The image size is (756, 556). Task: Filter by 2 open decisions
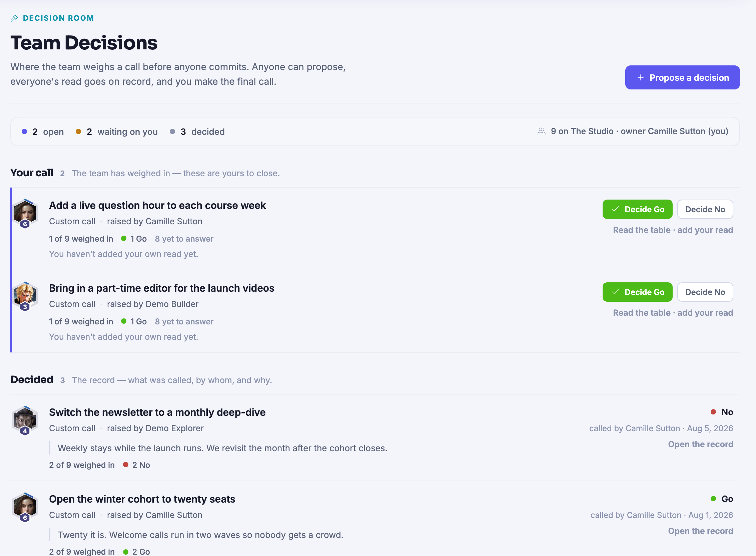(43, 132)
